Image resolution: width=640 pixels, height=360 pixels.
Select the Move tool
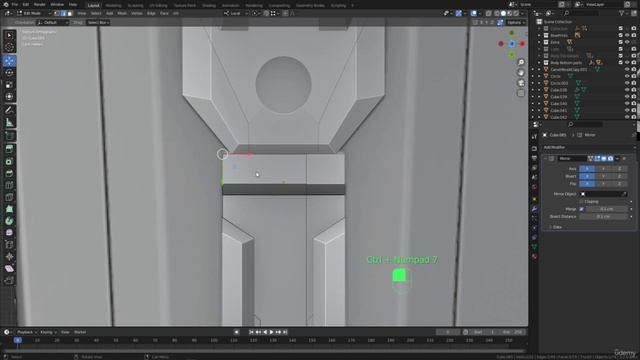pyautogui.click(x=9, y=61)
